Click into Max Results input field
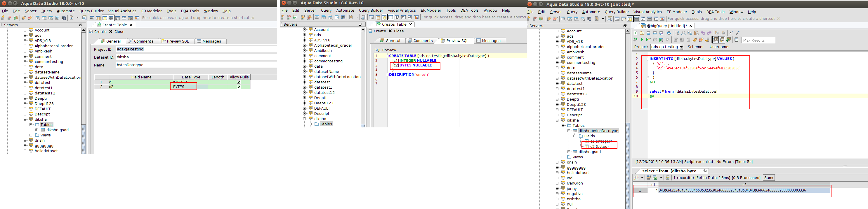The height and width of the screenshot is (209, 868). 758,41
